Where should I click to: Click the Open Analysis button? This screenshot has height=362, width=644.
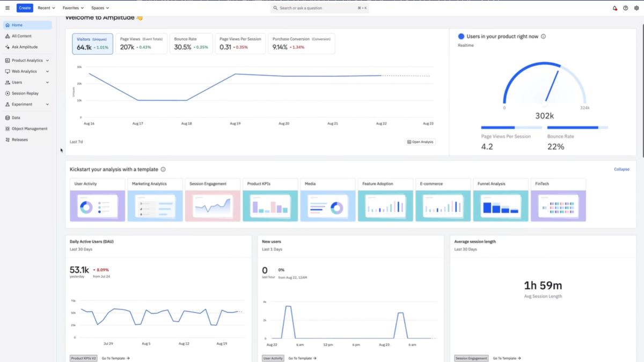tap(420, 142)
